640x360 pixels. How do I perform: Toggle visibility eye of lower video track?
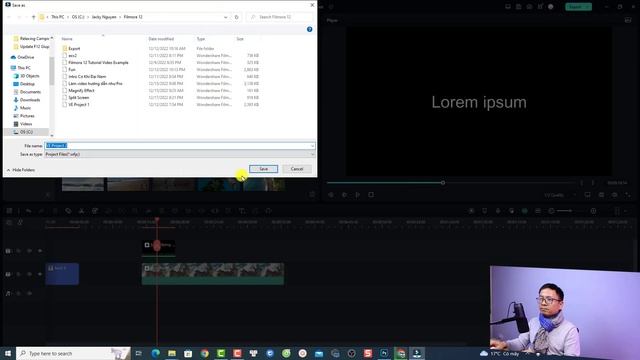coord(40,274)
